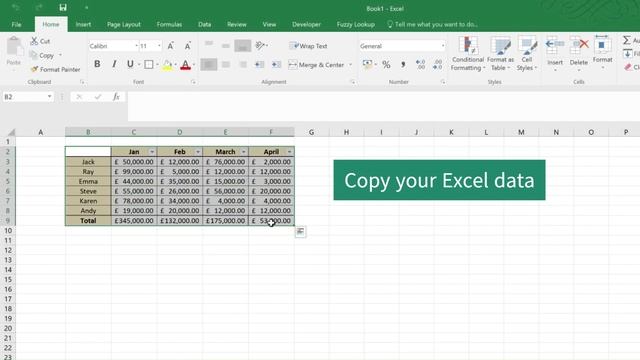Open the Jan column filter dropdown

click(x=152, y=152)
